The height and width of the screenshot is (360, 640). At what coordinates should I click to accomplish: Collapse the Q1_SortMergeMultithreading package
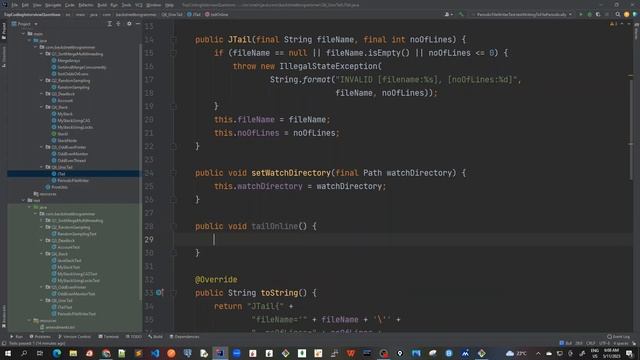click(x=42, y=54)
